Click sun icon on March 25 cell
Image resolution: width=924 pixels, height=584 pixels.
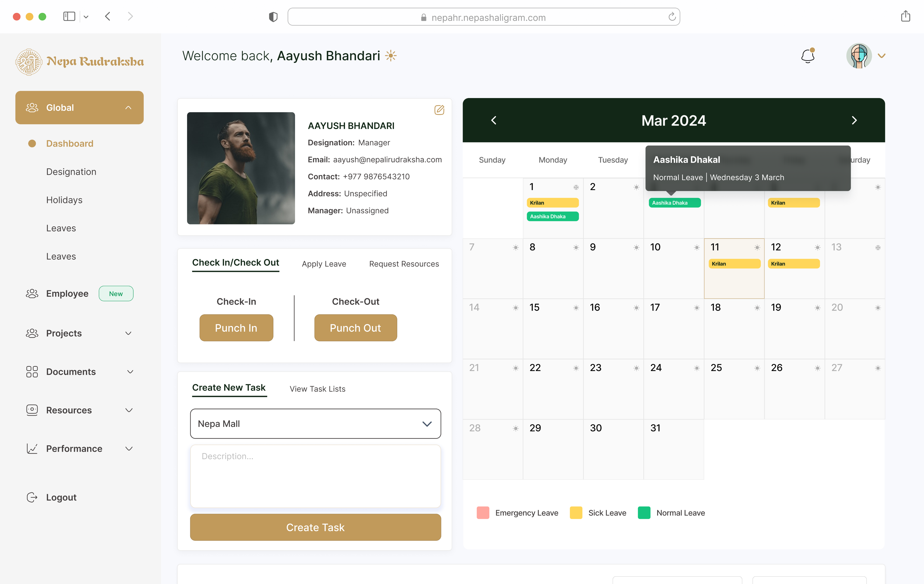757,368
